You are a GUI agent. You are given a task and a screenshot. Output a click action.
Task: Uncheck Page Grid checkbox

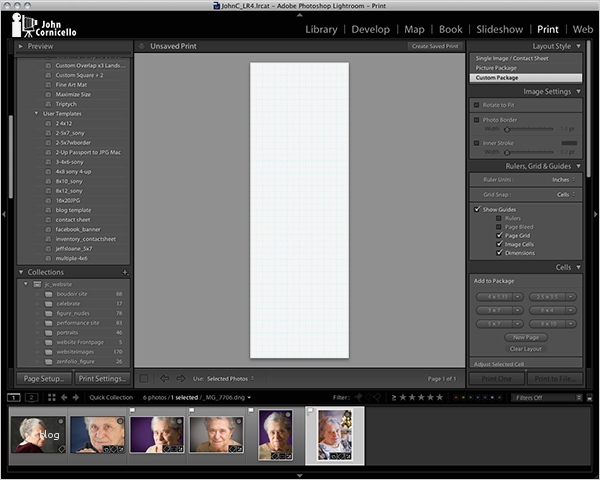point(499,235)
